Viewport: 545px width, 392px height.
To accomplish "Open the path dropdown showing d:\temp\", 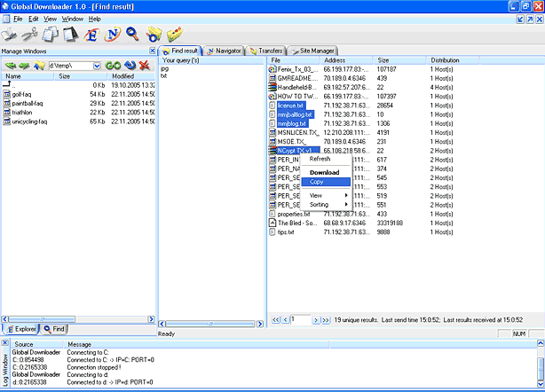I will coord(97,66).
